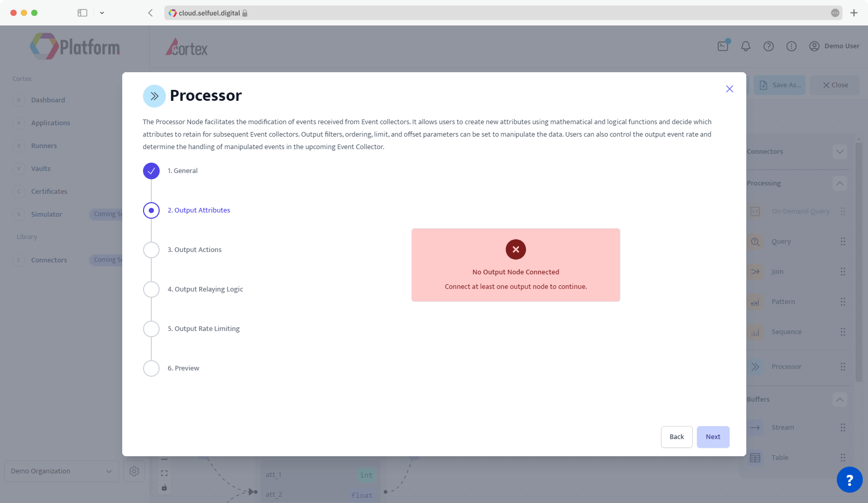Select the Processor node icon in palette

755,367
